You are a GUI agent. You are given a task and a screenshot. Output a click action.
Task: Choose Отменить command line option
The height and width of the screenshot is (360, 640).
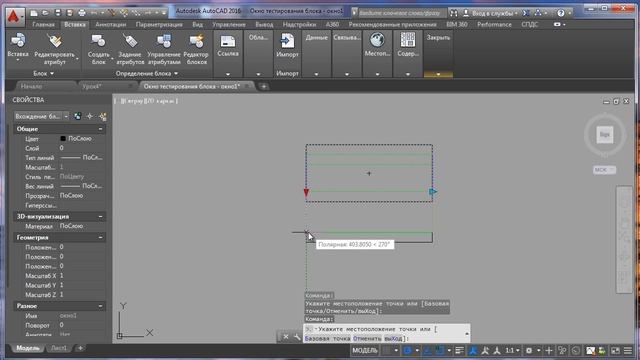click(x=367, y=339)
